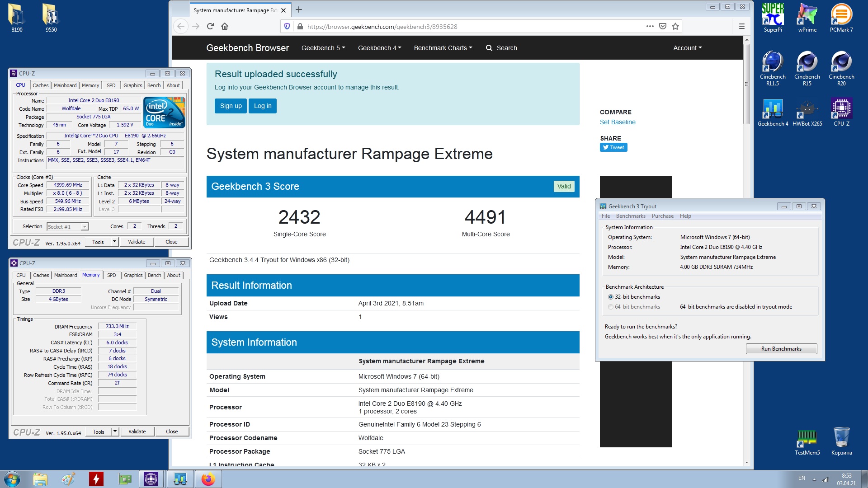The width and height of the screenshot is (868, 488).
Task: Open the File menu in Geekbench 3
Action: pyautogui.click(x=606, y=216)
